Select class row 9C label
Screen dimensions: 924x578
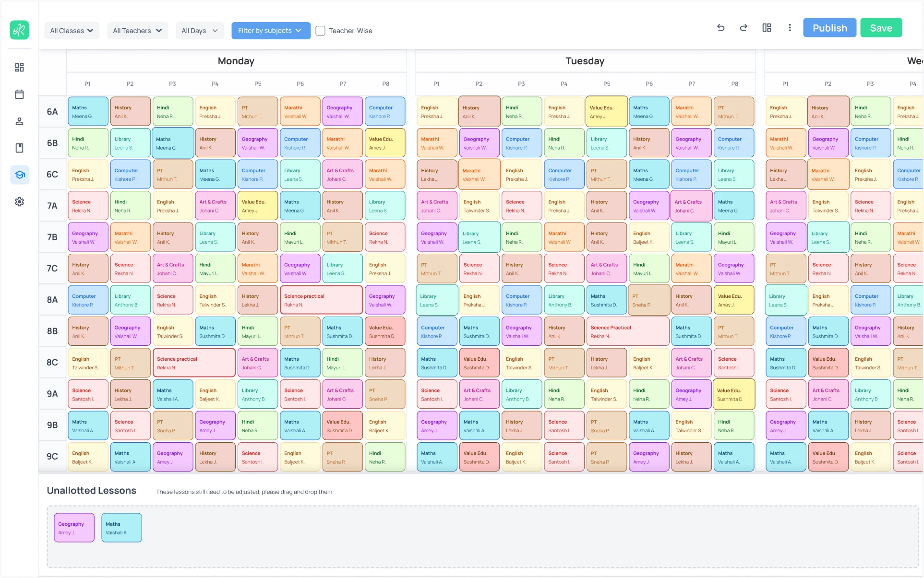(x=52, y=457)
